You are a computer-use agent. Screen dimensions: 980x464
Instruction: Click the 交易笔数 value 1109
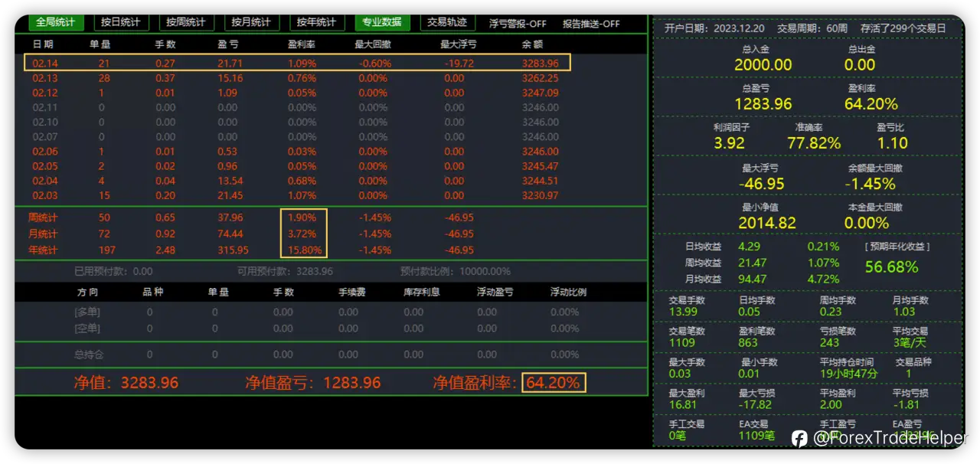682,343
